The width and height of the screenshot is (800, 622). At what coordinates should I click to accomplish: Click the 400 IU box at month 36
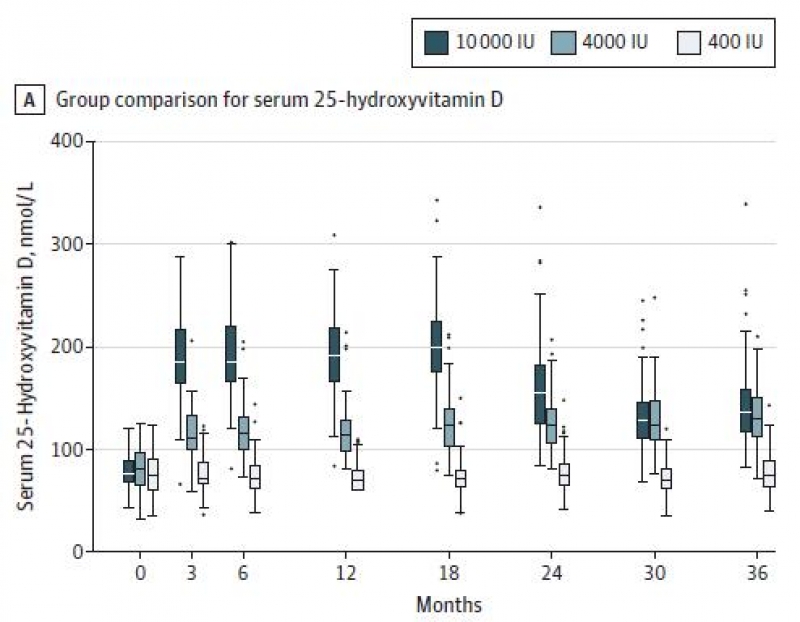(769, 473)
